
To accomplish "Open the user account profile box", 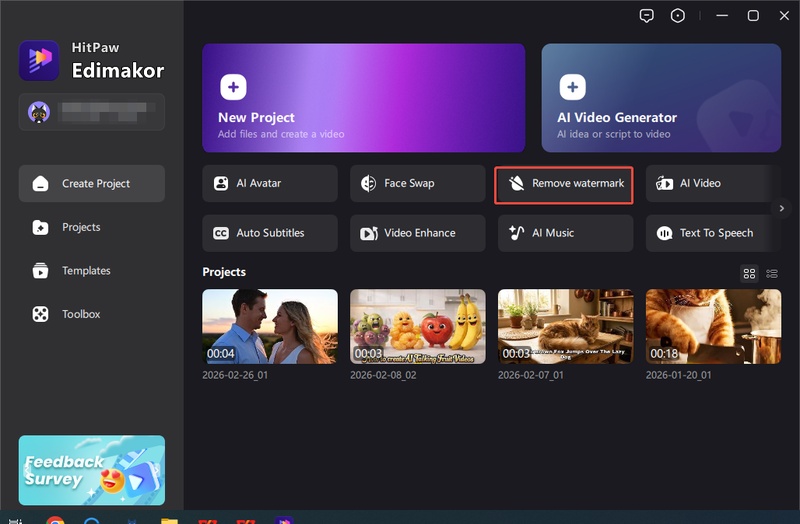I will click(91, 112).
